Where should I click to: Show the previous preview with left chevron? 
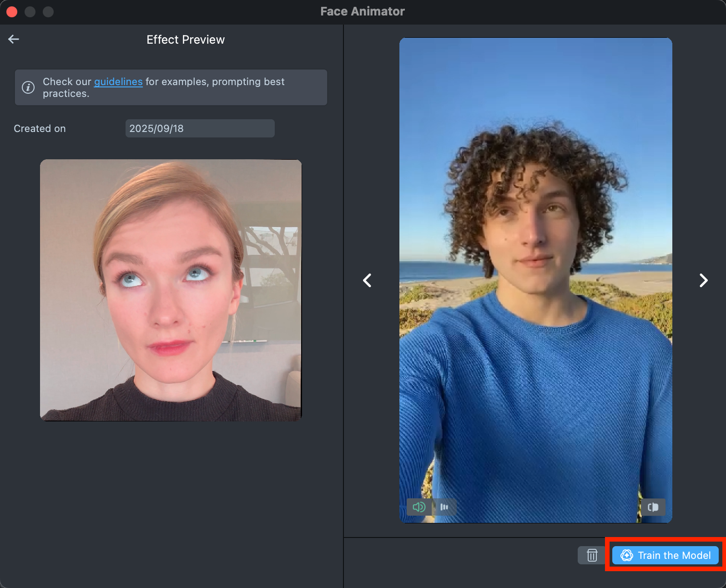(367, 280)
